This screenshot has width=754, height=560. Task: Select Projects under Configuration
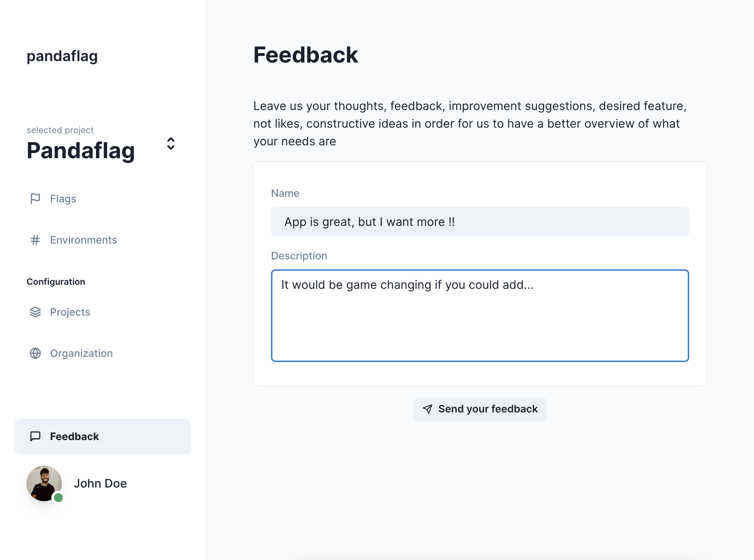tap(70, 312)
